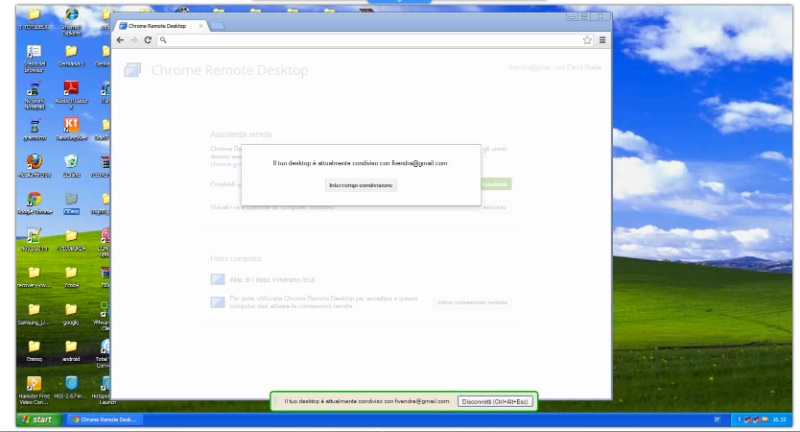Viewport: 800px width, 432px height.
Task: Open a new tab in Chrome
Action: coord(216,24)
